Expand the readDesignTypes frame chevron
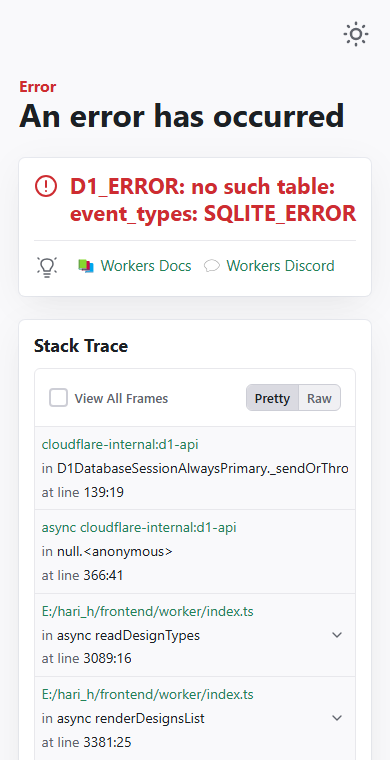 pyautogui.click(x=337, y=635)
